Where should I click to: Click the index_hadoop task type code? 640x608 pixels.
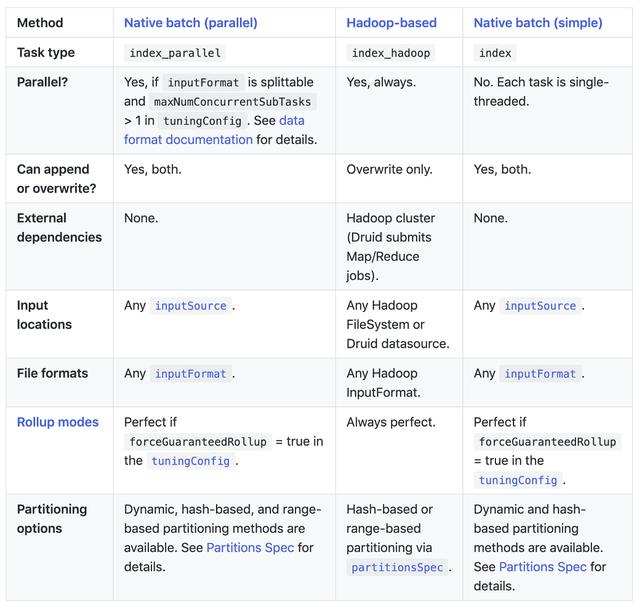tap(391, 53)
